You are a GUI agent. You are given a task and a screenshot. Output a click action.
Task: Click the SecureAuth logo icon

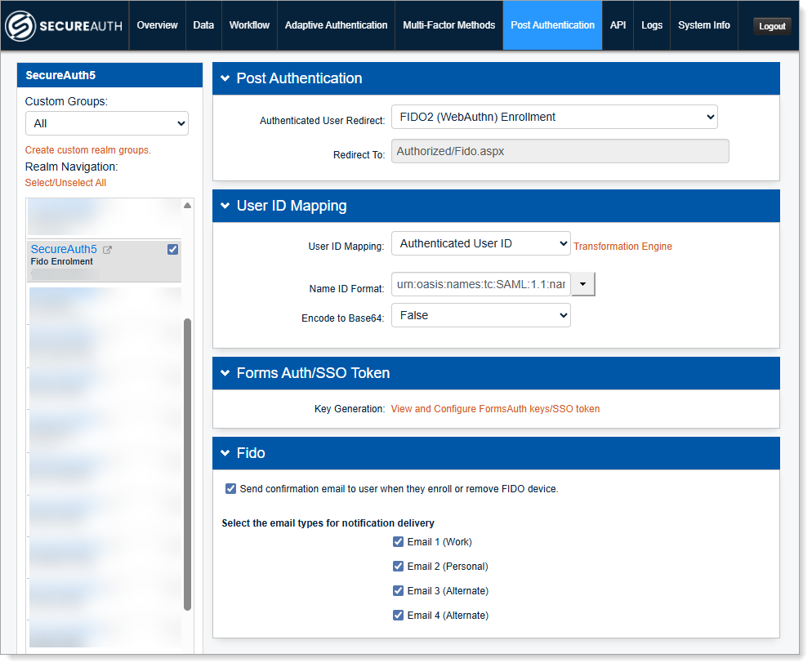coord(21,26)
